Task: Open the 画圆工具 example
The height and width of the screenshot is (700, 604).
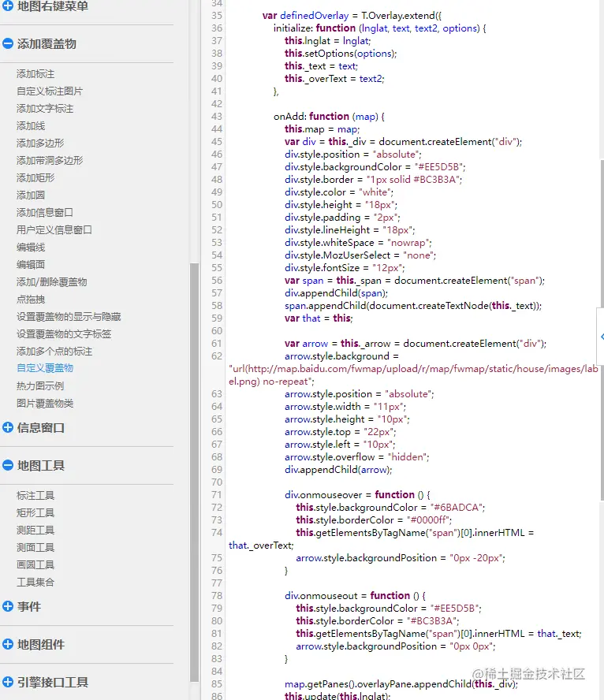Action: pyautogui.click(x=35, y=564)
